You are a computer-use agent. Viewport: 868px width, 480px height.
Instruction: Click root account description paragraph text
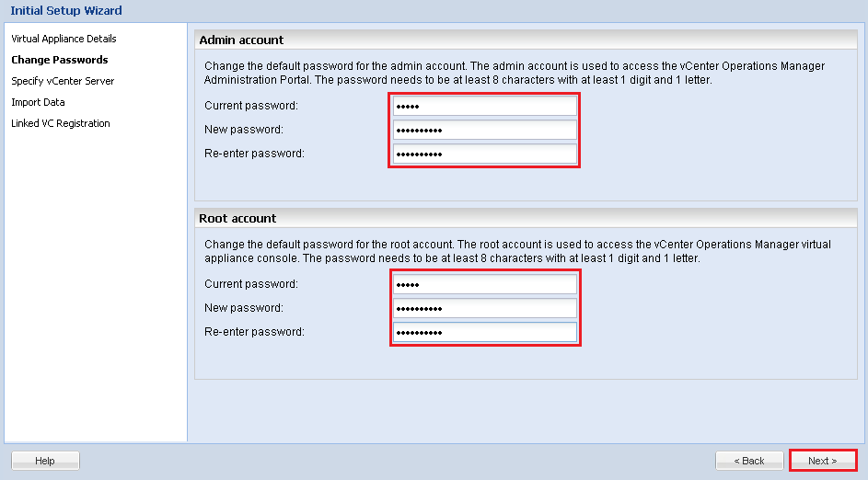click(517, 251)
